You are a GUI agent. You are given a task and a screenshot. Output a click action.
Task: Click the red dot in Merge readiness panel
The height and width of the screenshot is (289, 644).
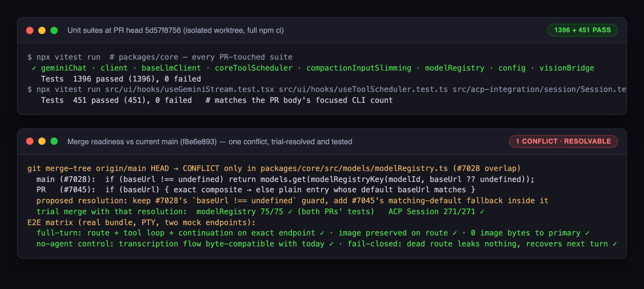point(30,141)
